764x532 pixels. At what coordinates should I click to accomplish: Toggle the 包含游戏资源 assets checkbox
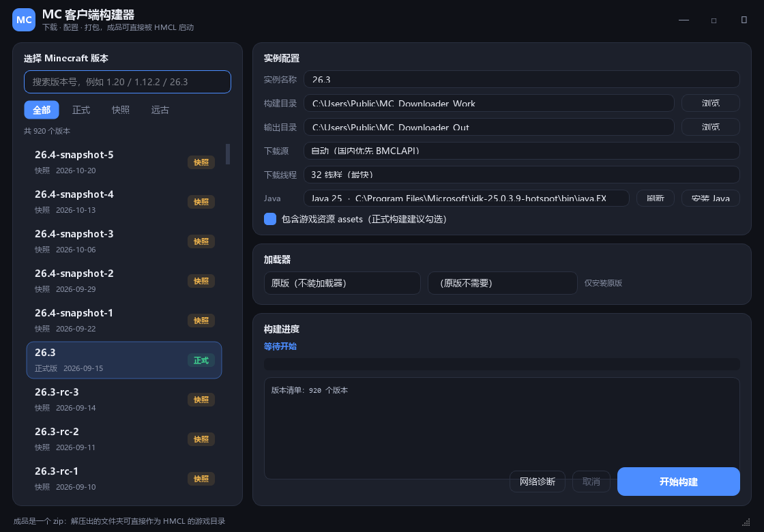[x=270, y=219]
